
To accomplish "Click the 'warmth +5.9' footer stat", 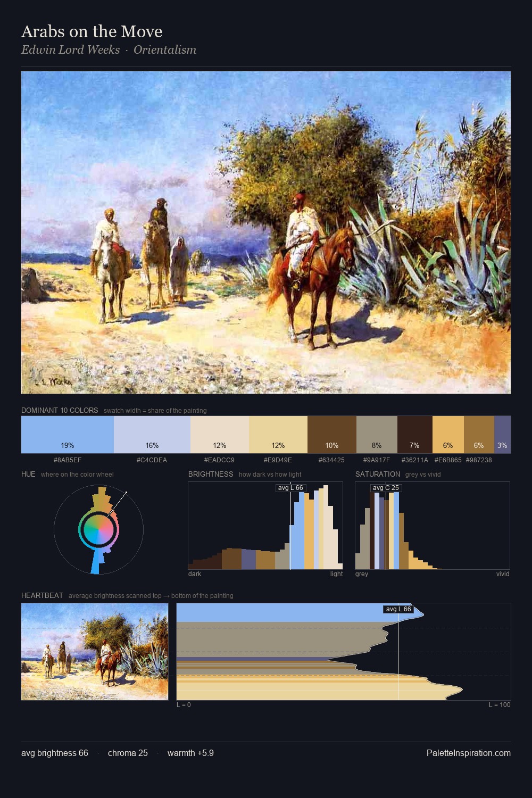I will tap(190, 753).
